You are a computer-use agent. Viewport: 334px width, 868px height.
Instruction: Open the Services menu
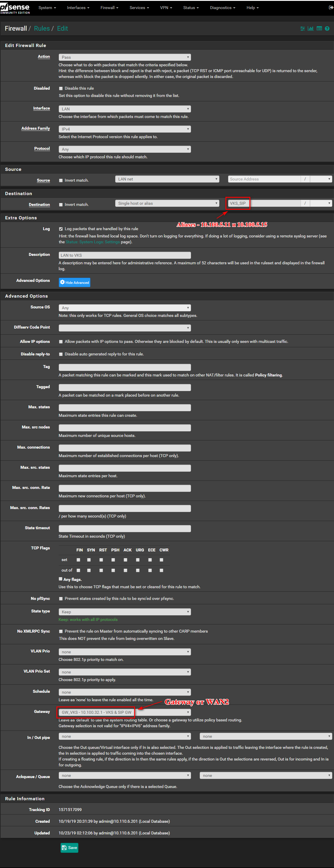(139, 7)
